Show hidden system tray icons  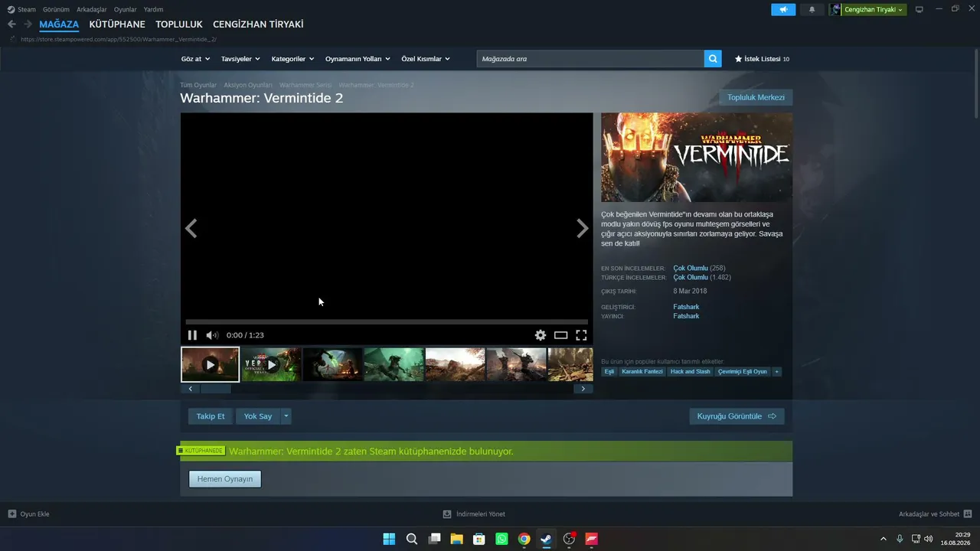coord(884,539)
